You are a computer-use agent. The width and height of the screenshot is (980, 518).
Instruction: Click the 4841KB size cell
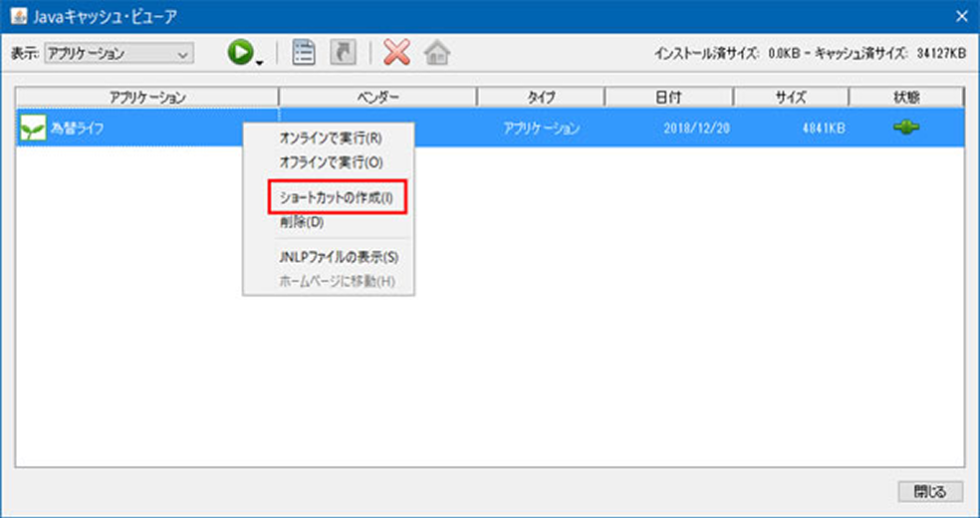824,129
